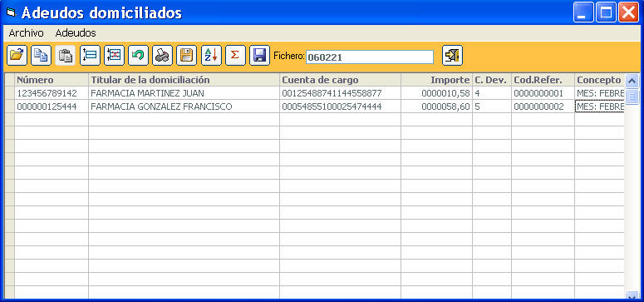Screen dimensions: 644x302
Task: Click the sigma sum total icon
Action: pos(235,55)
